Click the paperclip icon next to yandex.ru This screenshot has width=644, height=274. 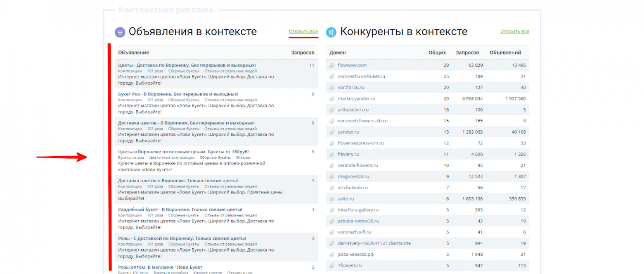tap(331, 132)
